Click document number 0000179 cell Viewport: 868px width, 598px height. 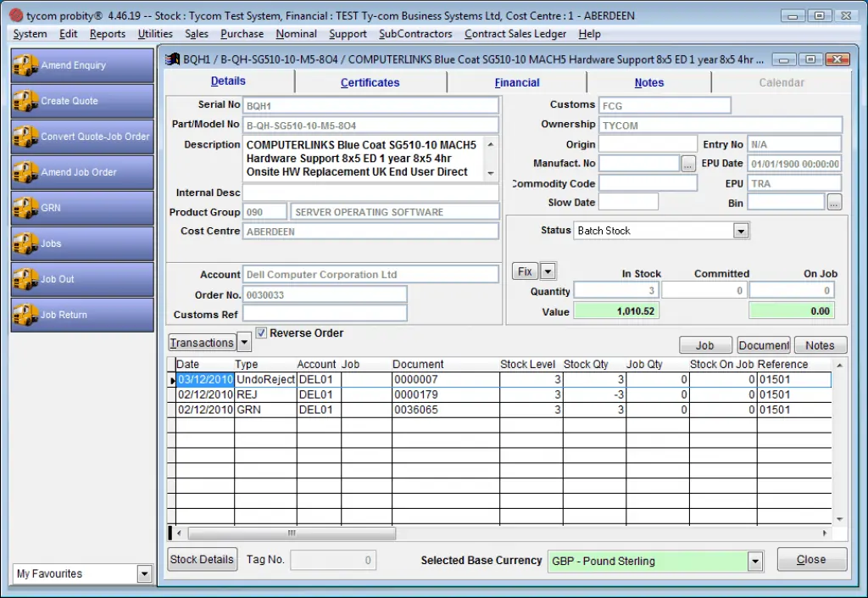coord(446,394)
